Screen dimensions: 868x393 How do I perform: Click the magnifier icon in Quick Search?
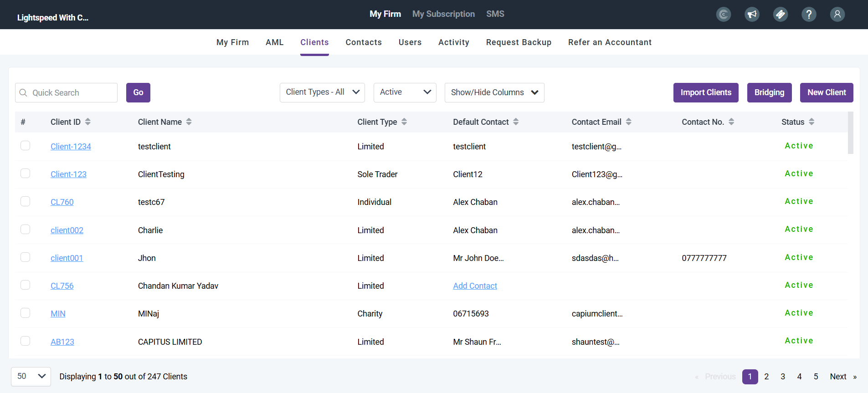coord(23,92)
